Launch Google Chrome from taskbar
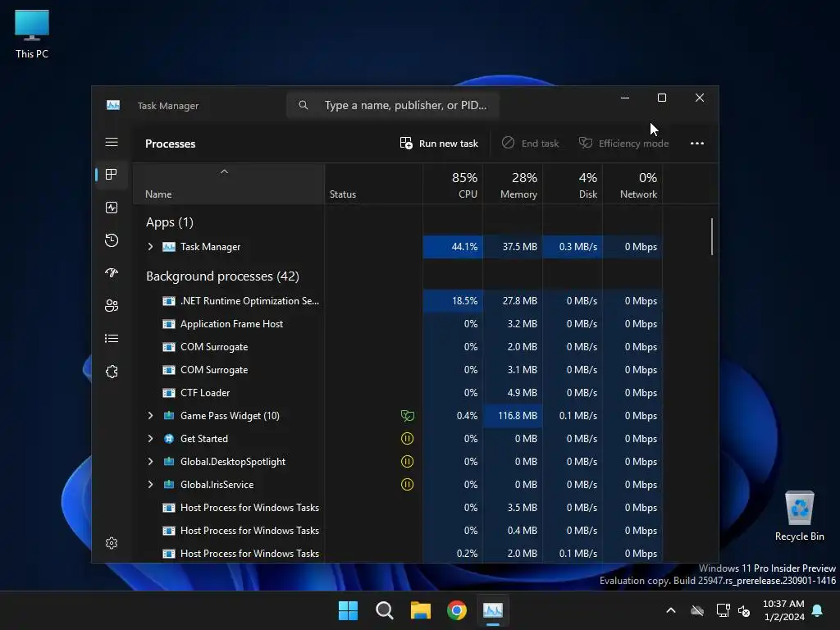 (457, 610)
